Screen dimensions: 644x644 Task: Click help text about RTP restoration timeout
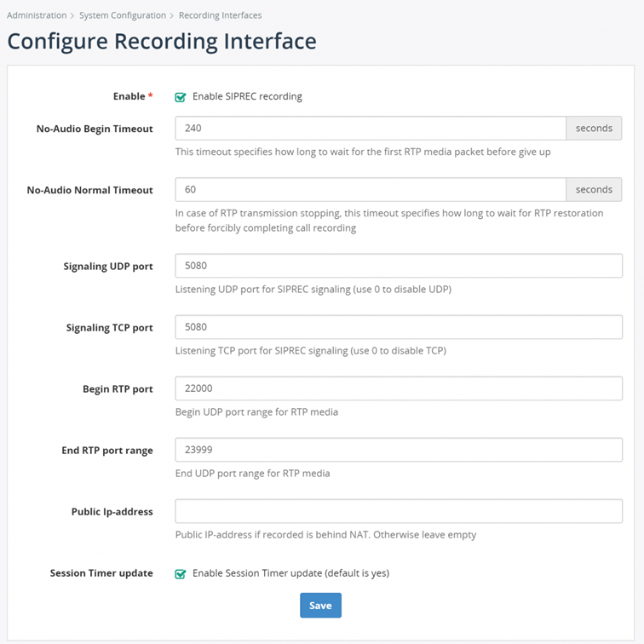389,221
